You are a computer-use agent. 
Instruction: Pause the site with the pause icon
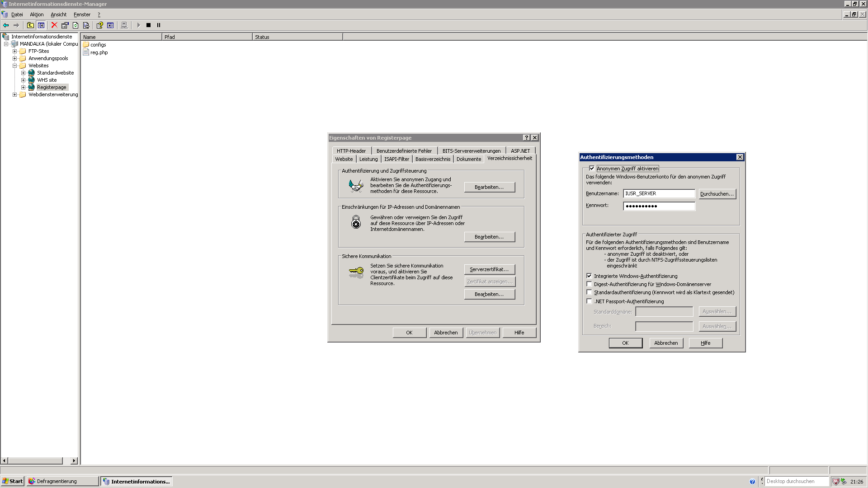[x=159, y=25]
